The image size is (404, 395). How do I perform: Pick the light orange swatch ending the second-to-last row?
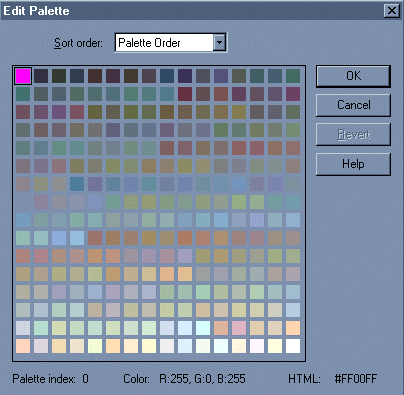[x=293, y=328]
